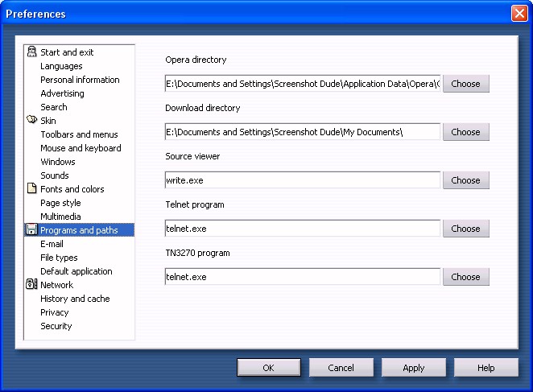The image size is (533, 392).
Task: Select the Privacy category
Action: coord(55,312)
